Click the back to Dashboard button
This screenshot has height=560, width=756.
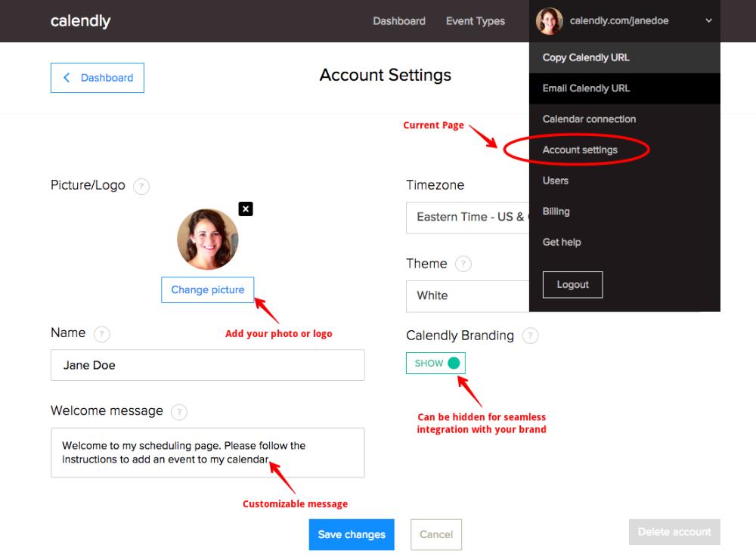[x=98, y=78]
